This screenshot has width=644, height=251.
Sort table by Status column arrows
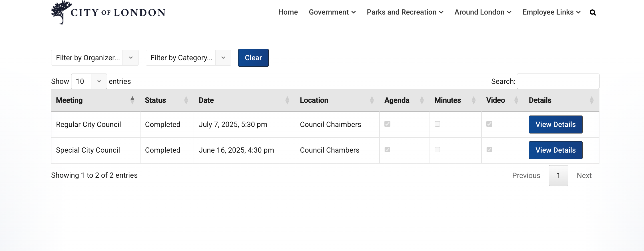pyautogui.click(x=186, y=100)
